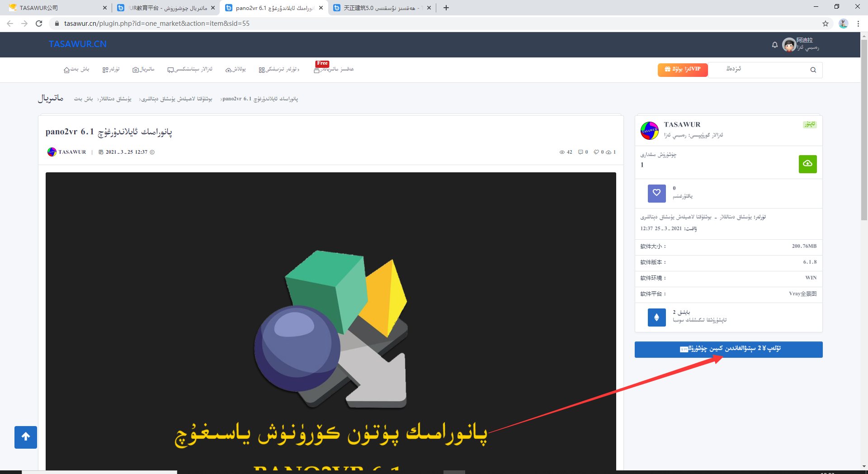Click the blue ¥2 purchase button
Image resolution: width=868 pixels, height=474 pixels.
[x=728, y=349]
